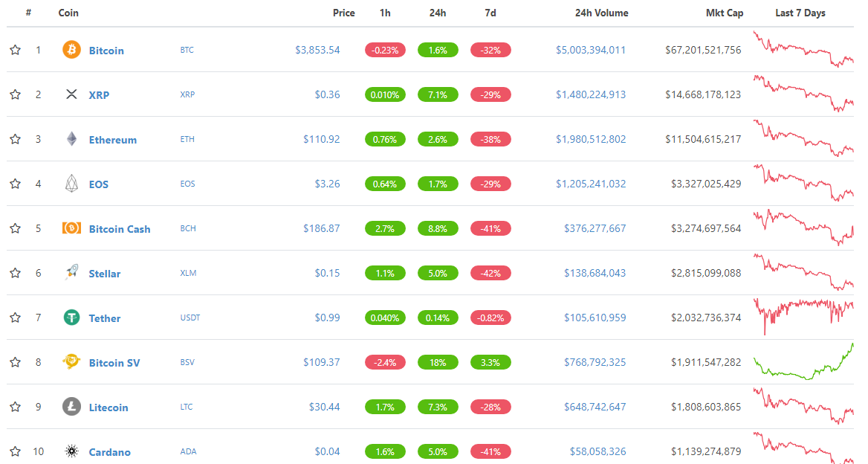
Task: Open the Tether coin link
Action: [x=105, y=318]
